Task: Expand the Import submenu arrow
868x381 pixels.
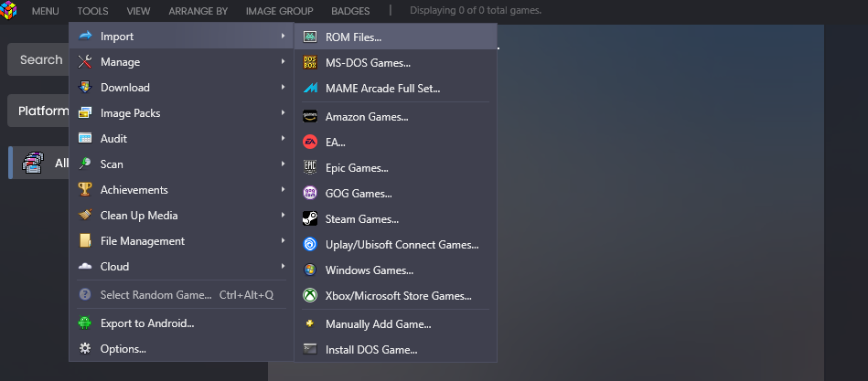Action: point(283,36)
